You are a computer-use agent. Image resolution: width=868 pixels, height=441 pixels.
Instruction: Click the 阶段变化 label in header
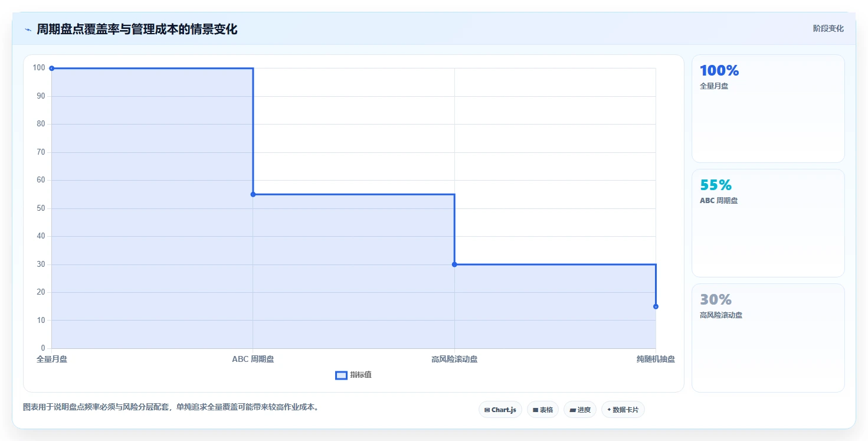coord(828,28)
